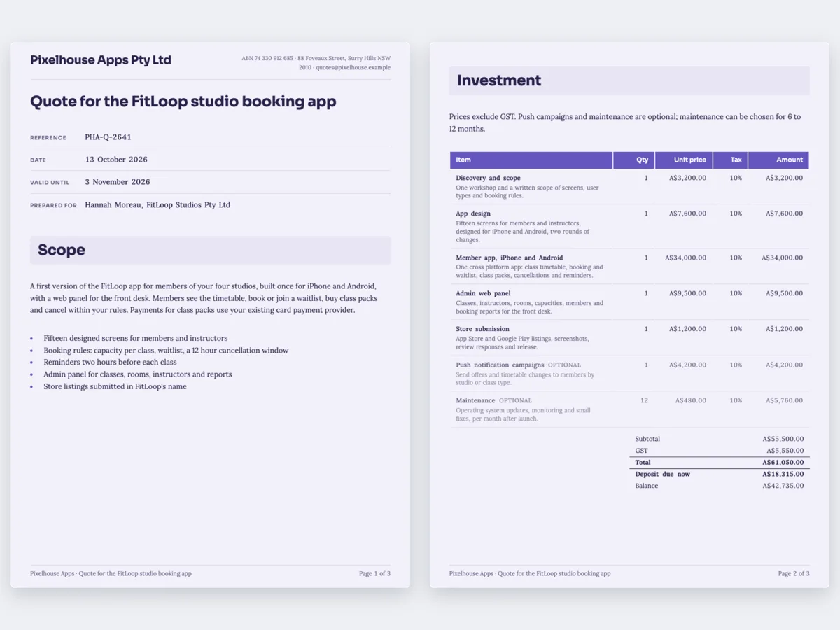The height and width of the screenshot is (630, 840).
Task: Click the A$9,500.00 unit price for Admin web panel
Action: point(687,293)
